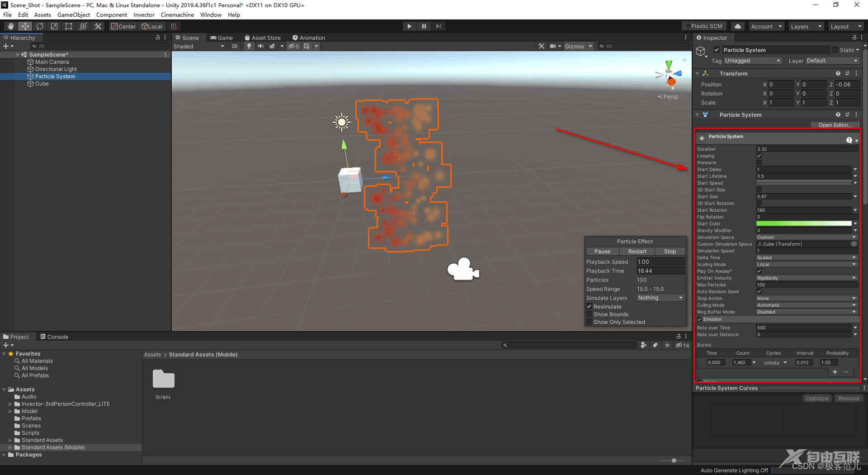The width and height of the screenshot is (868, 475).
Task: Select the Hand tool in toolbar
Action: (x=11, y=26)
